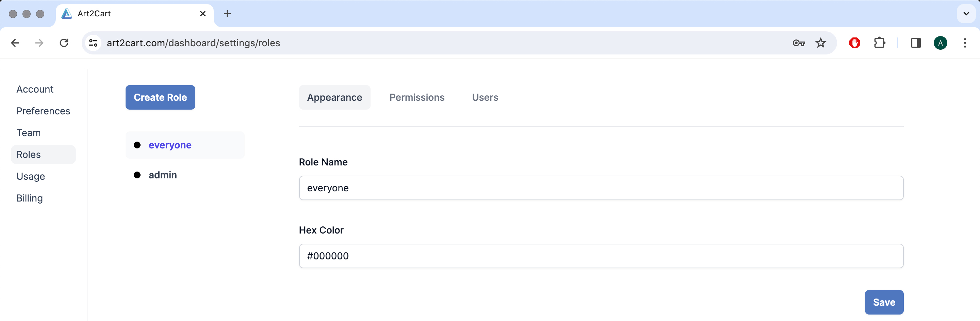Screen dimensions: 980x321
Task: Reload the current page
Action: [64, 43]
